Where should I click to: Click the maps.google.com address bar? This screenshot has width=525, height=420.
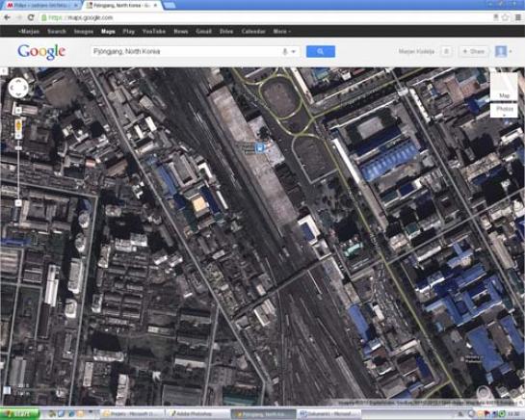click(266, 17)
